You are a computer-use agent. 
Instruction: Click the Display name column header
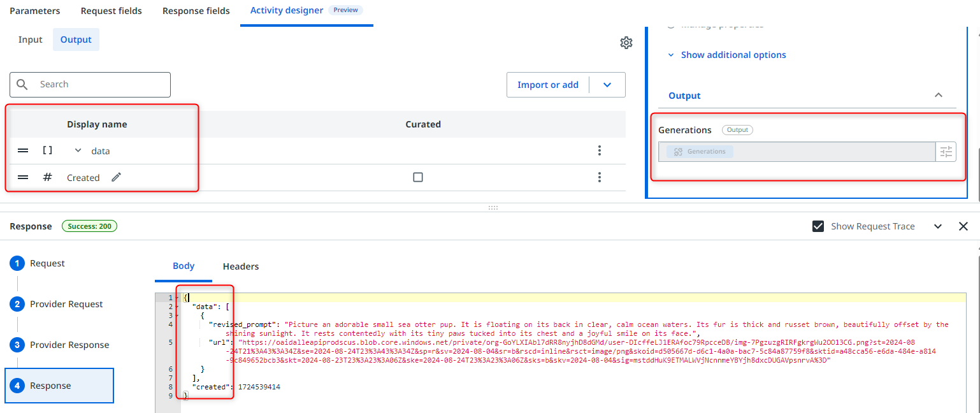pyautogui.click(x=97, y=124)
